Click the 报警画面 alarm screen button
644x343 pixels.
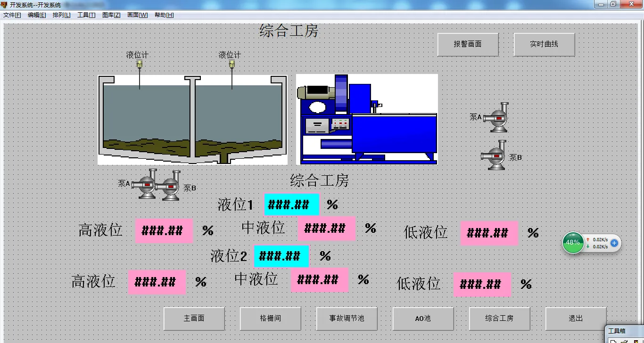467,44
